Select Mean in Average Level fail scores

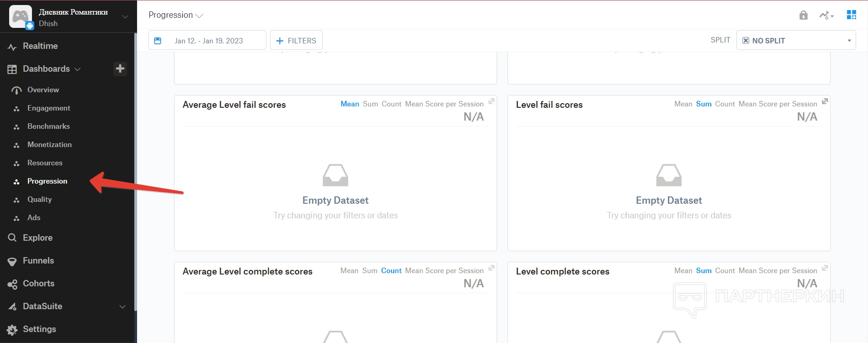click(x=350, y=104)
